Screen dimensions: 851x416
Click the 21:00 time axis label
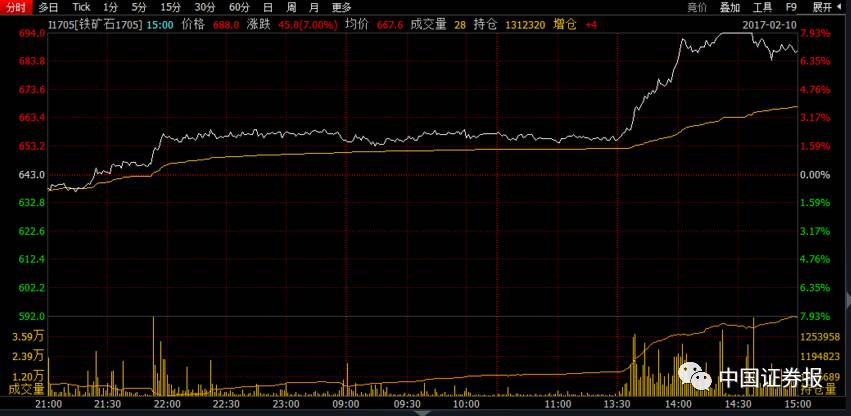click(48, 404)
